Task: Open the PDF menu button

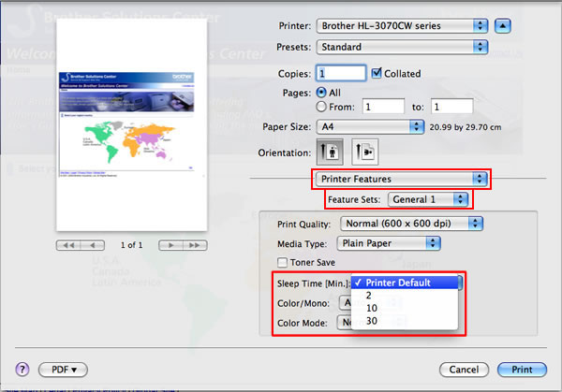Action: [63, 370]
